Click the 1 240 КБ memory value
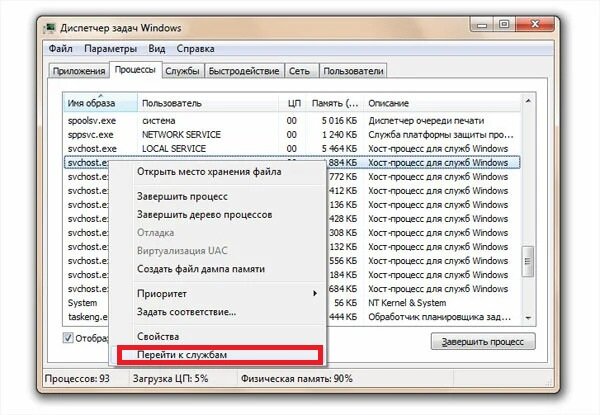Viewport: 600px width, 415px height. coord(339,135)
